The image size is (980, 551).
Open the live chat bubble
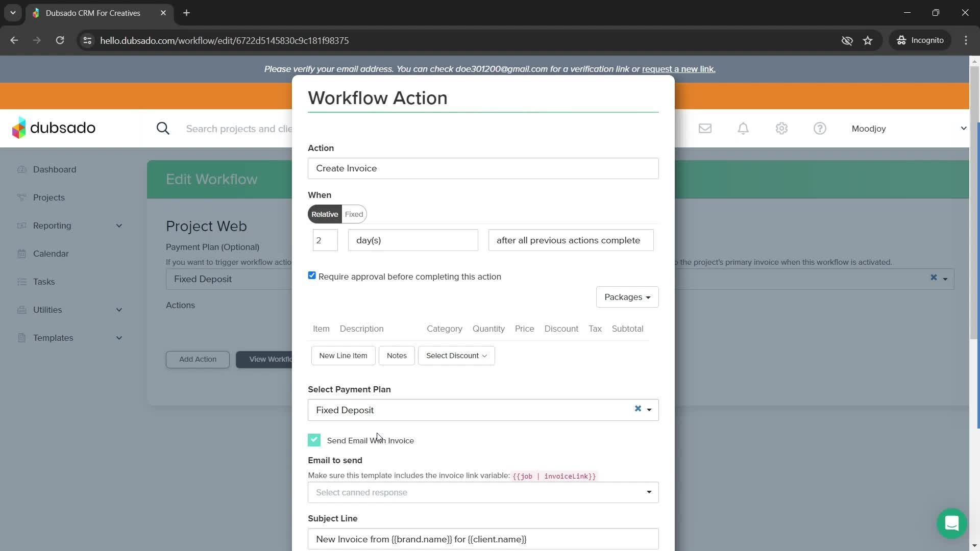[x=951, y=523]
